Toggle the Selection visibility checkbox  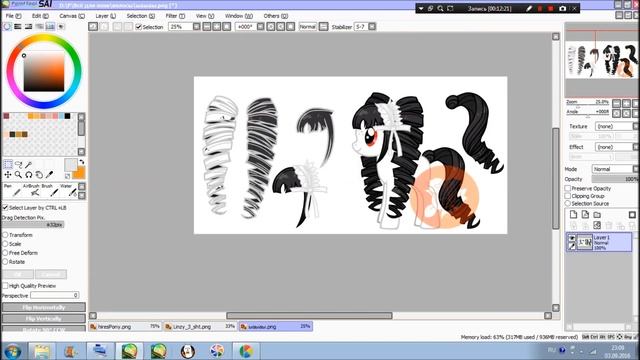138,27
